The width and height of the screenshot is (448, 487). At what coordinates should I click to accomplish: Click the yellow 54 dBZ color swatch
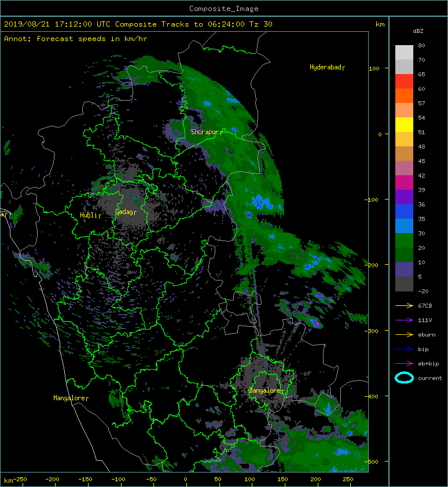pyautogui.click(x=404, y=124)
